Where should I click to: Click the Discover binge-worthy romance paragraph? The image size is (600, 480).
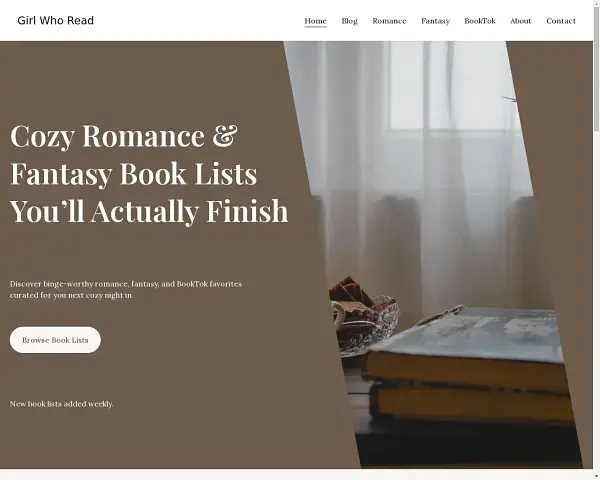pyautogui.click(x=126, y=290)
